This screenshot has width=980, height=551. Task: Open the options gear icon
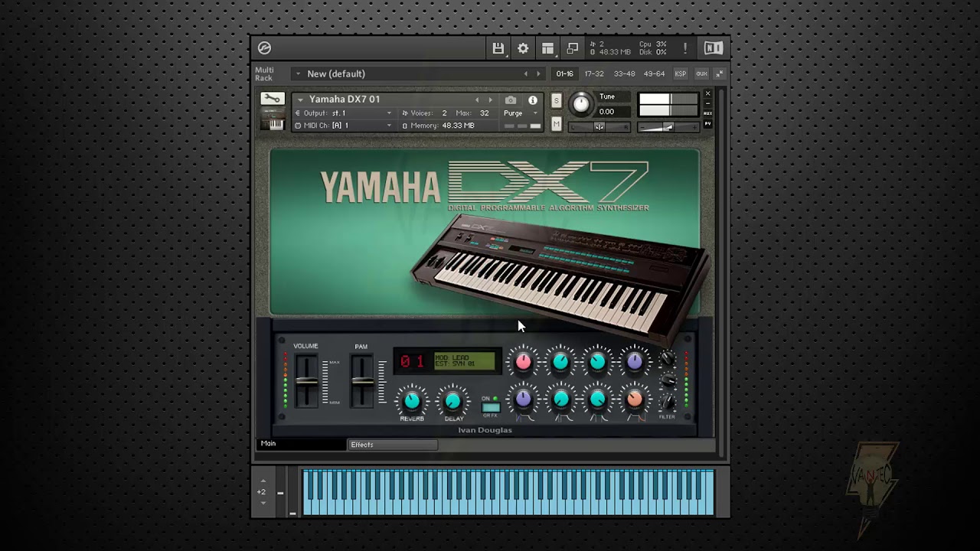coord(523,48)
